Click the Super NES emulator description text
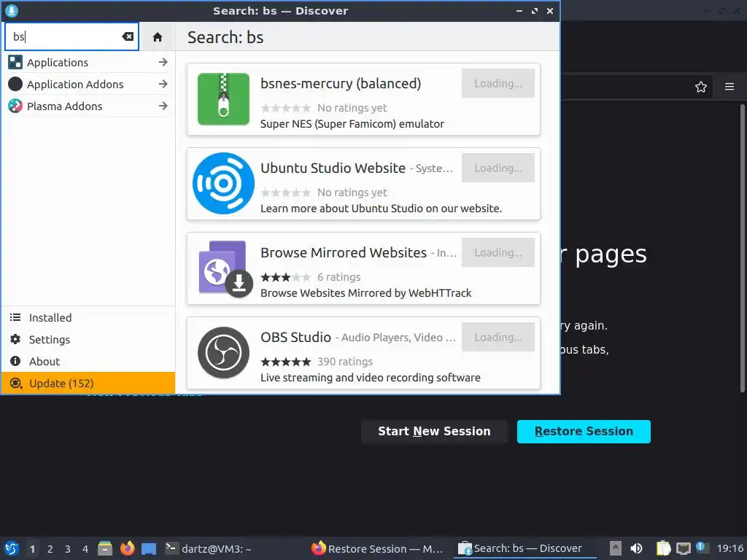747x560 pixels. 352,124
